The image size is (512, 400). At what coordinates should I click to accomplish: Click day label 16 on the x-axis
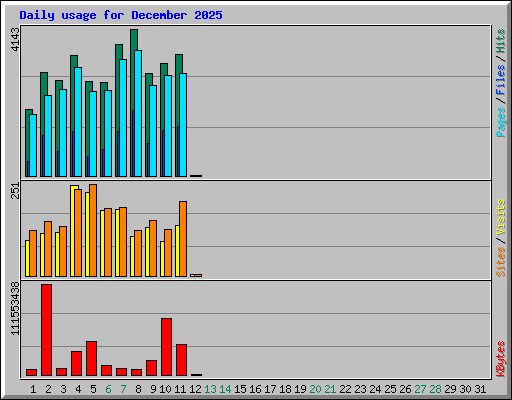click(x=255, y=389)
